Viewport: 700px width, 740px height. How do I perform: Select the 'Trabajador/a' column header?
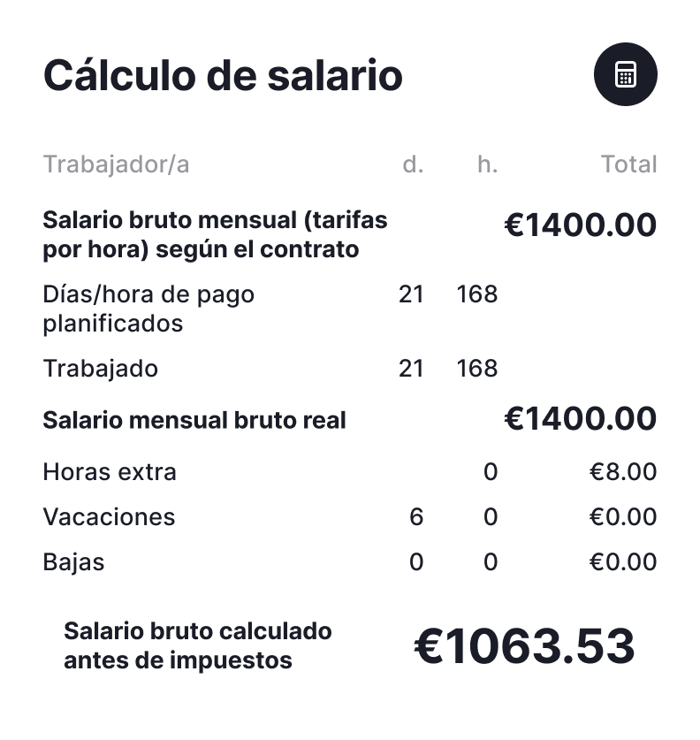point(116,164)
